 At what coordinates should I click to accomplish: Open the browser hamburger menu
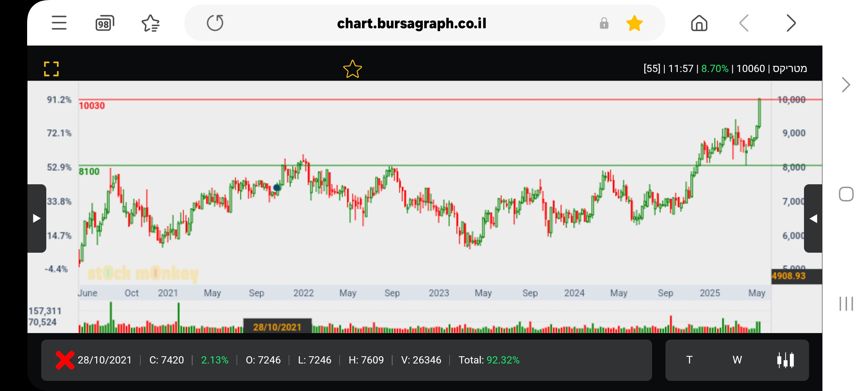click(x=59, y=23)
